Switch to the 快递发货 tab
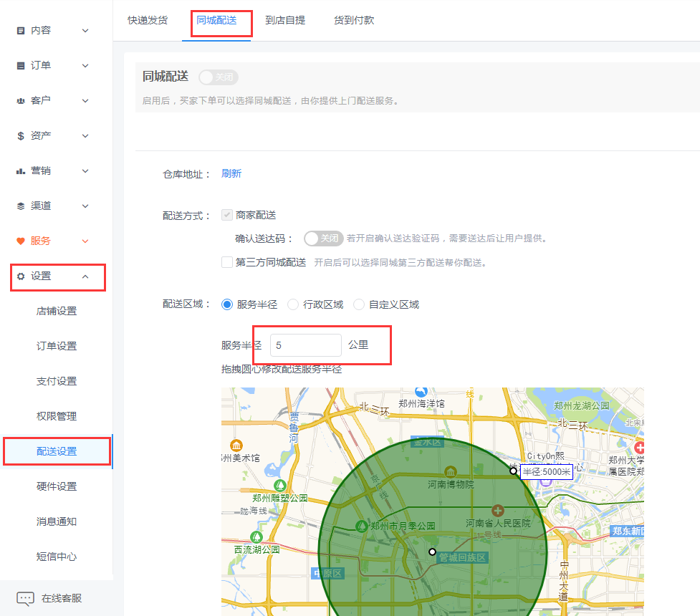Image resolution: width=700 pixels, height=616 pixels. (148, 21)
